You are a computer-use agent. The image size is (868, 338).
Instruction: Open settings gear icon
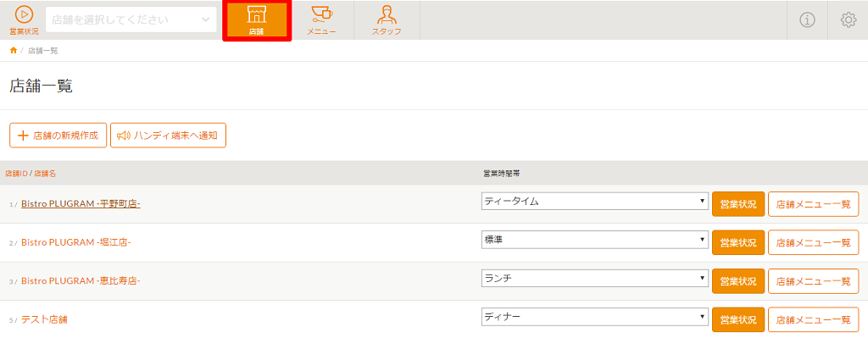pos(848,20)
